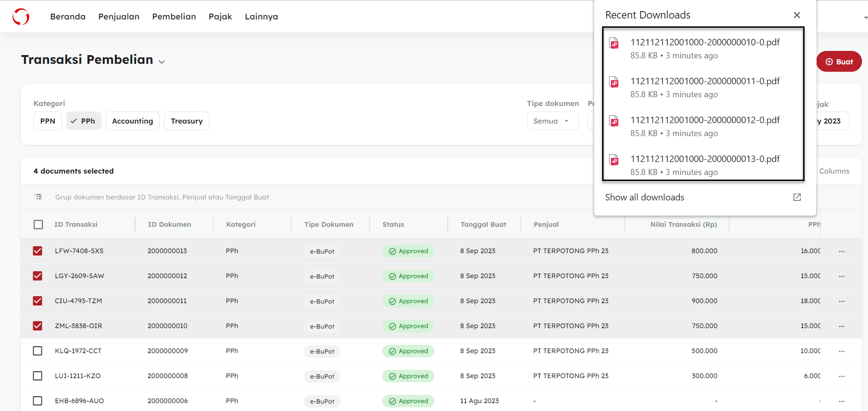868x411 pixels.
Task: Open the Pajak menu
Action: (x=220, y=17)
